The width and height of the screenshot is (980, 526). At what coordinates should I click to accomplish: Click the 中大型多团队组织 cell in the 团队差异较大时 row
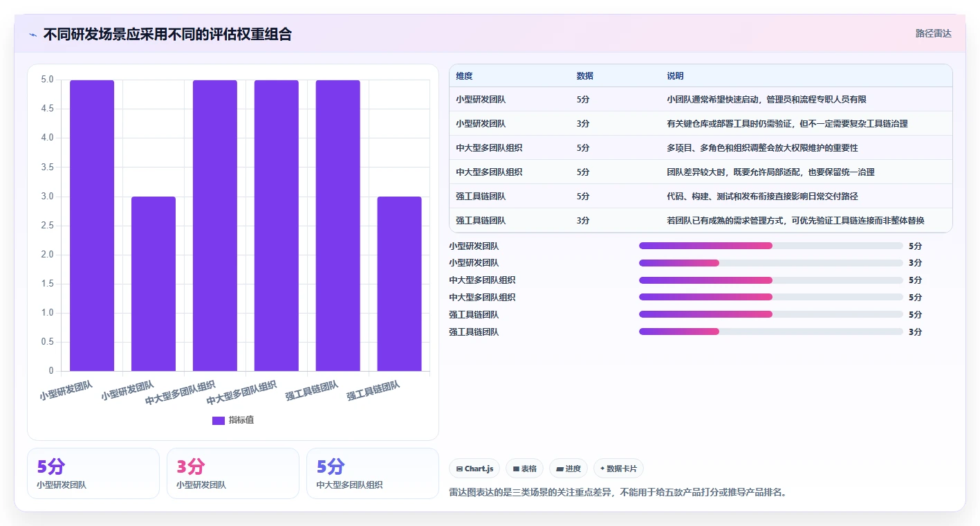489,172
